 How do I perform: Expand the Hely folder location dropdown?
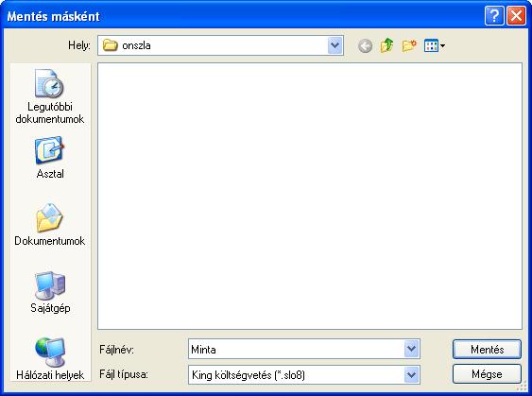pos(335,45)
